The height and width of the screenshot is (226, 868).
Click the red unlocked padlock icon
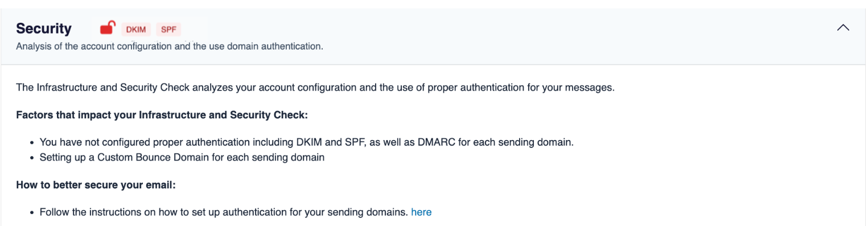(x=107, y=27)
